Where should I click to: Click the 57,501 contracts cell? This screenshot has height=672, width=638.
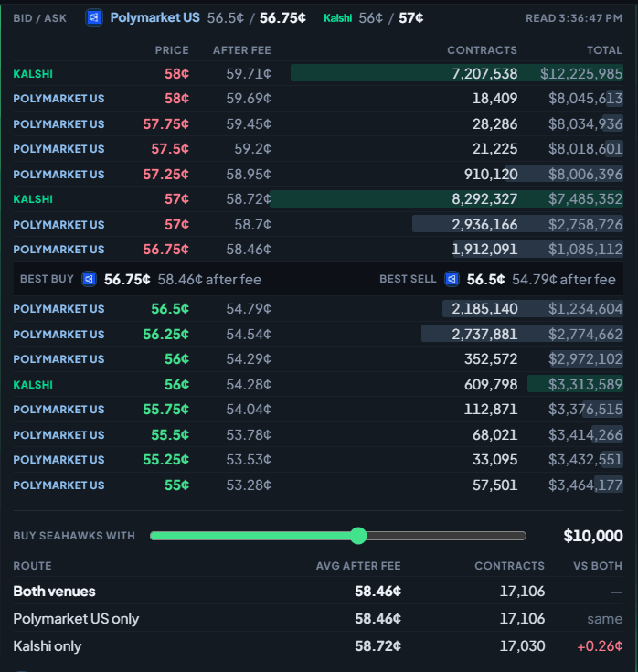pyautogui.click(x=494, y=485)
